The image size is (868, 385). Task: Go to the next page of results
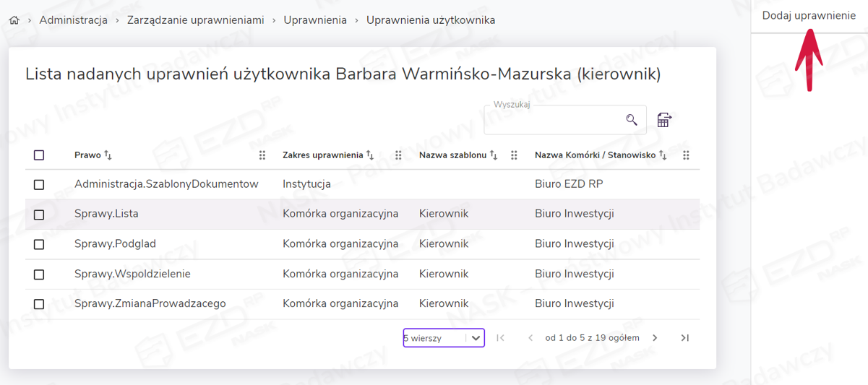coord(655,338)
